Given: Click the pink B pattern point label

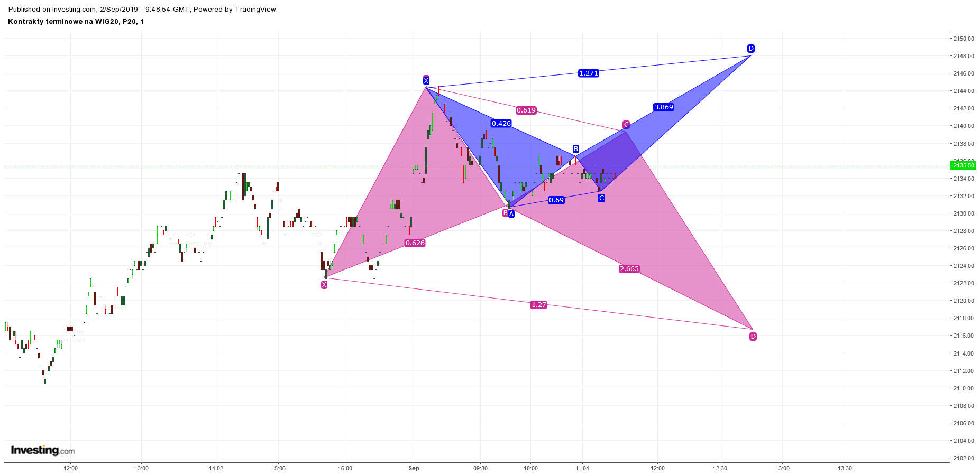Looking at the screenshot, I should (505, 213).
